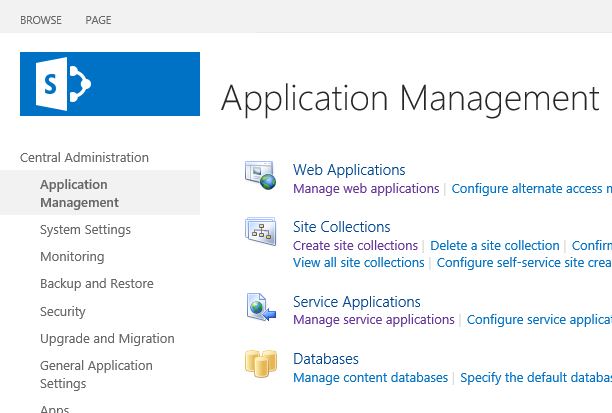This screenshot has width=612, height=413.
Task: Click the Web Applications globe icon
Action: [x=260, y=177]
